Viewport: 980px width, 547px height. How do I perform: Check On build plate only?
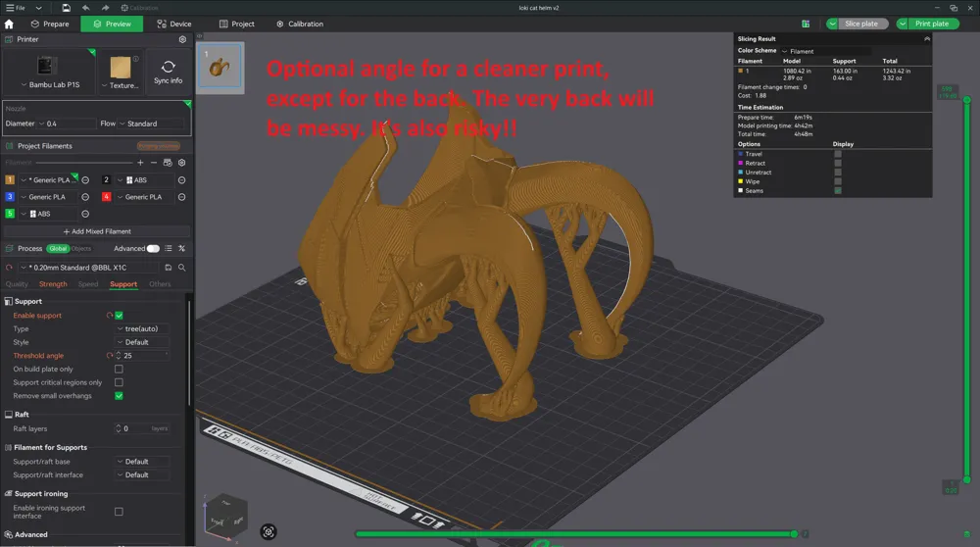(119, 369)
